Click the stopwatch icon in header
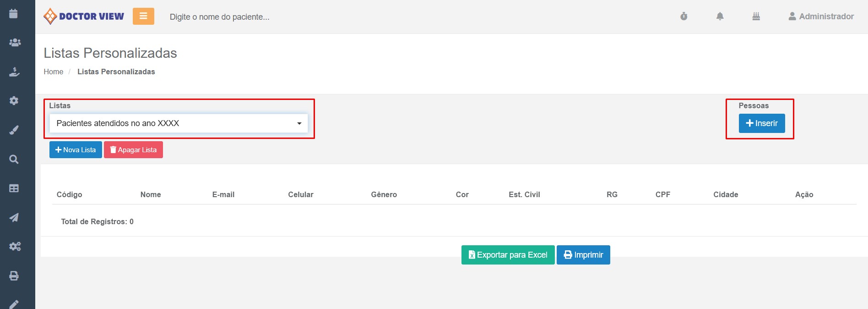The width and height of the screenshot is (868, 309). [684, 17]
